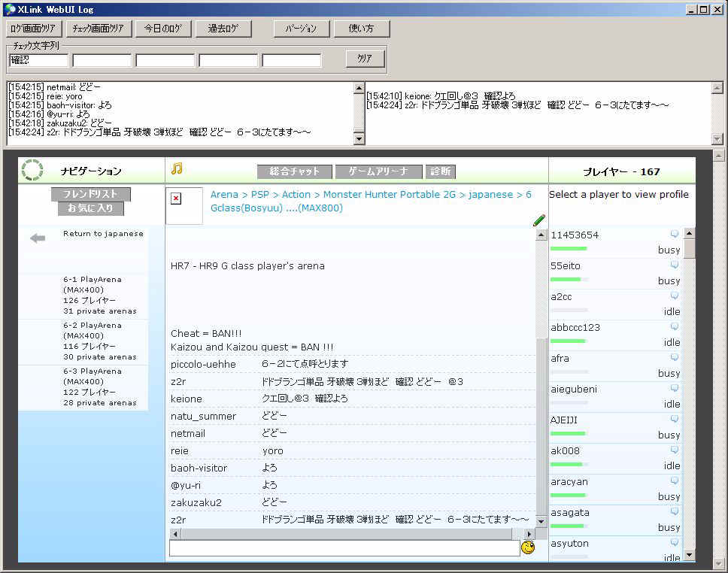
Task: Open the 6-1 PlayArena entry
Action: pyautogui.click(x=83, y=296)
